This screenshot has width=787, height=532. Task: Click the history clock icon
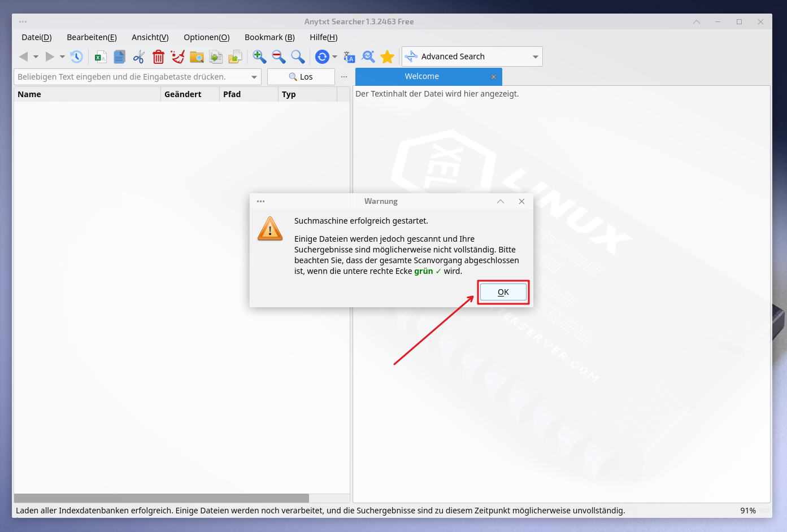(x=76, y=56)
